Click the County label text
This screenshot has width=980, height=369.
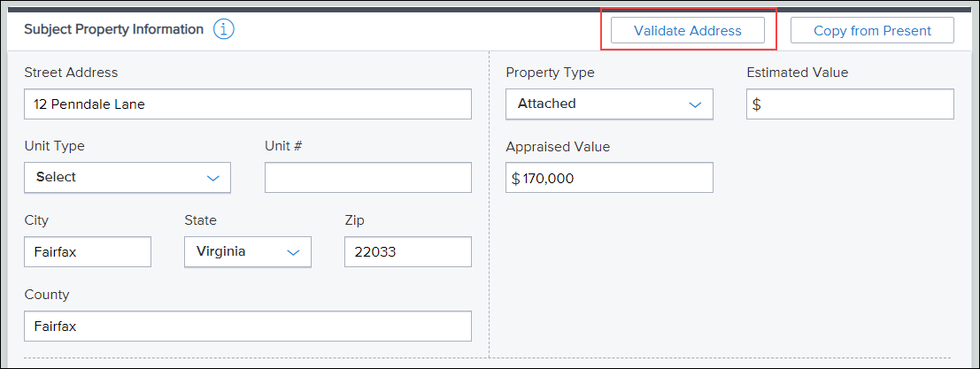click(x=47, y=295)
